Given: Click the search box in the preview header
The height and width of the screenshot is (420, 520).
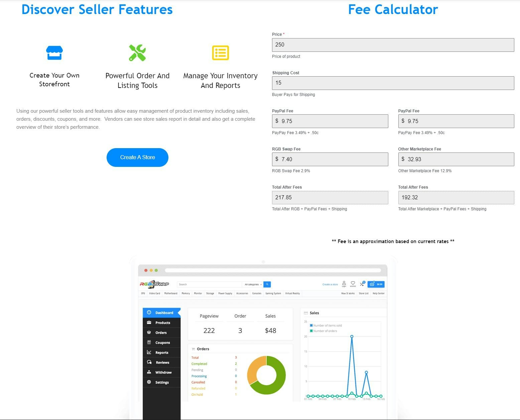Looking at the screenshot, I should tap(210, 284).
